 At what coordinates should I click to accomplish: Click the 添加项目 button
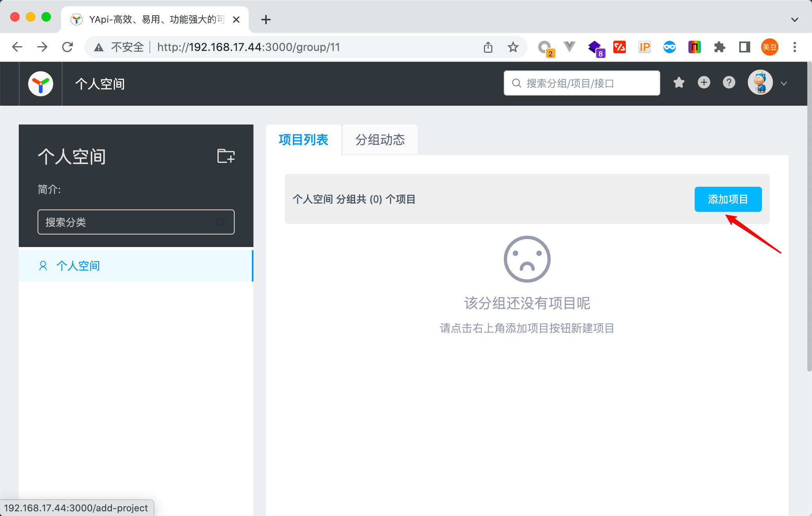click(x=728, y=199)
